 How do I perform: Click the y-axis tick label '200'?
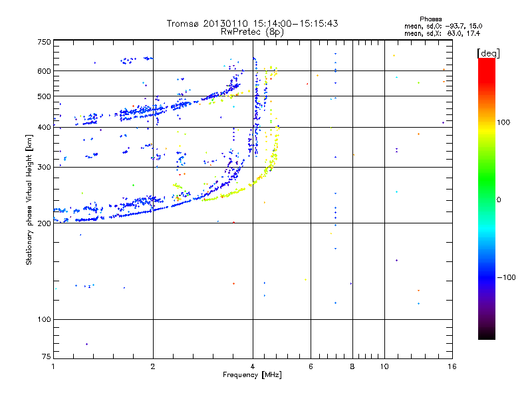coord(44,223)
